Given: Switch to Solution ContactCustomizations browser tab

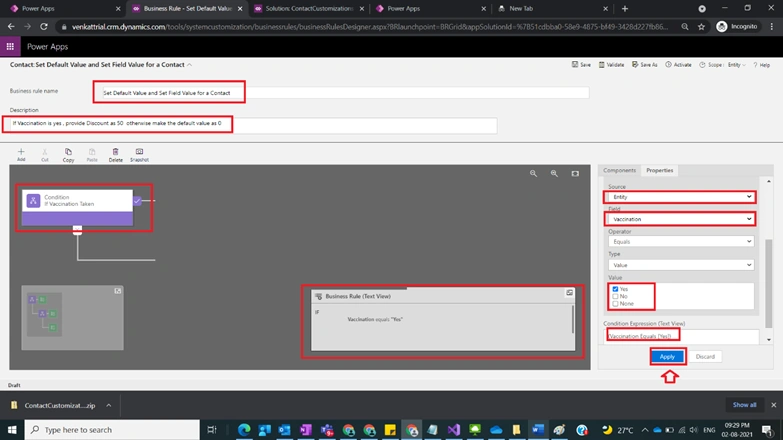Looking at the screenshot, I should coord(310,8).
